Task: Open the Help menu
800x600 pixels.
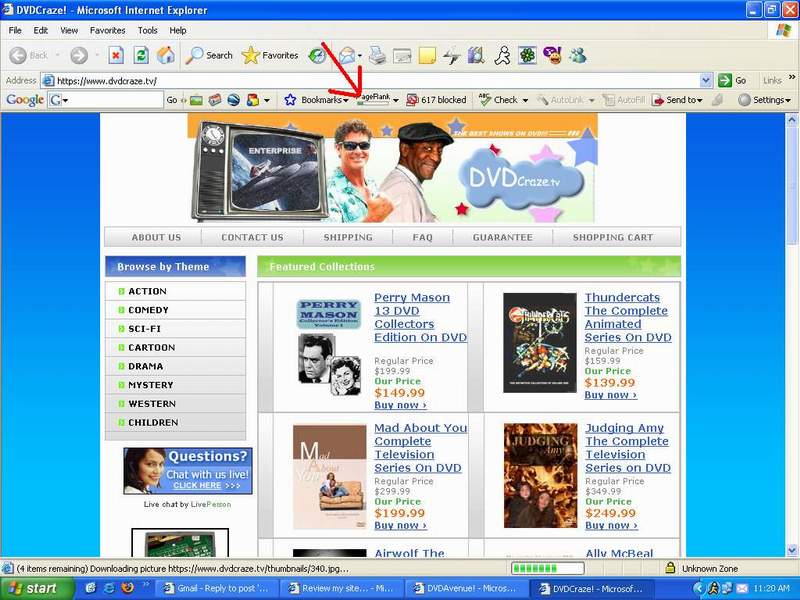Action: click(x=178, y=31)
